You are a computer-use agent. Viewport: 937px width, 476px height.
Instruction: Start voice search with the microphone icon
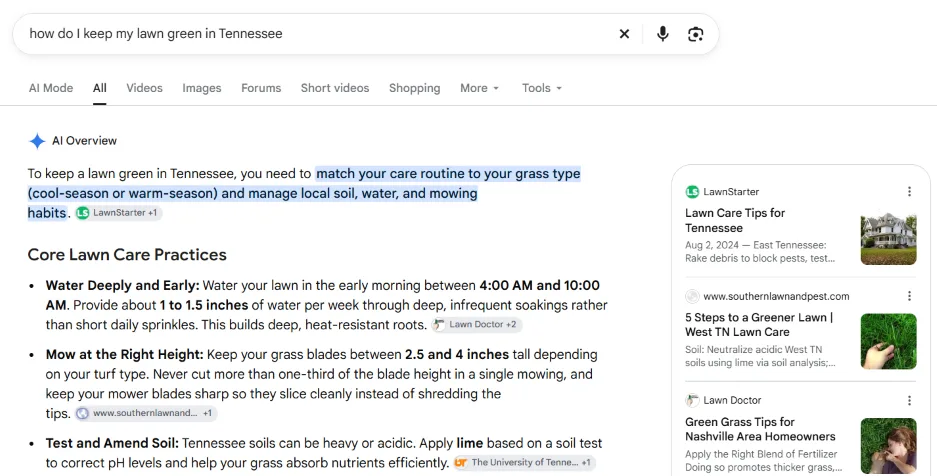662,34
